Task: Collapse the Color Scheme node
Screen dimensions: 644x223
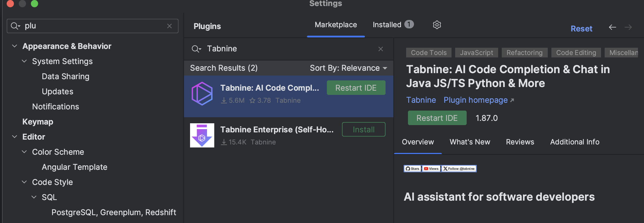Action: pos(24,152)
